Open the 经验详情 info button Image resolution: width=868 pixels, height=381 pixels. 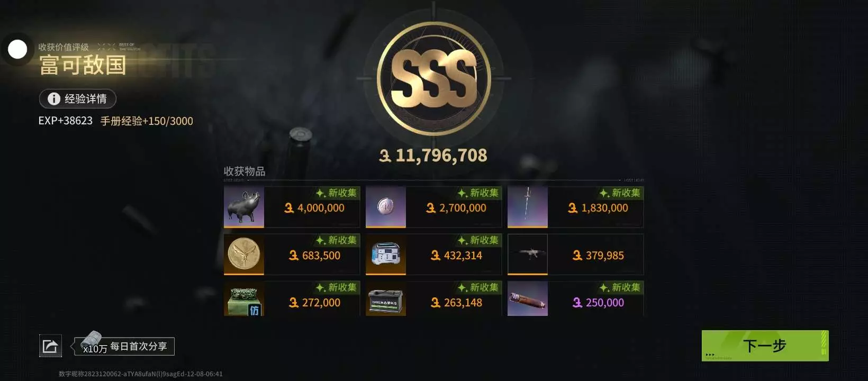coord(77,99)
